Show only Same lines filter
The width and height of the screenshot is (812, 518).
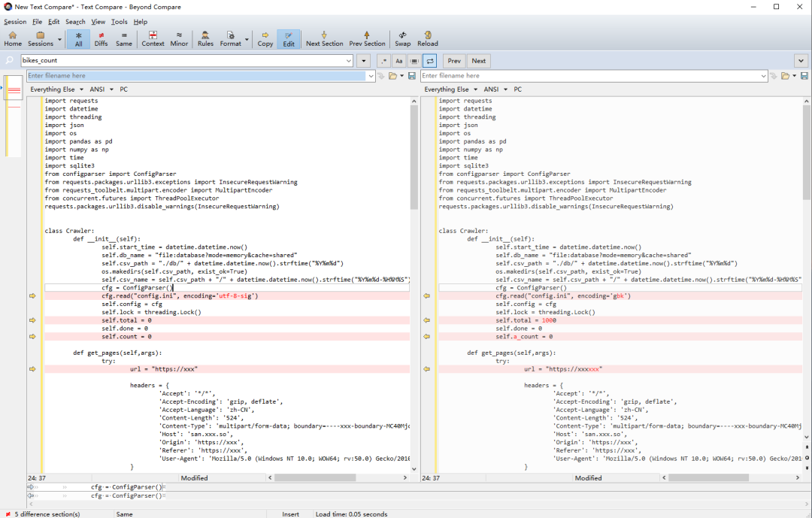[x=124, y=39]
